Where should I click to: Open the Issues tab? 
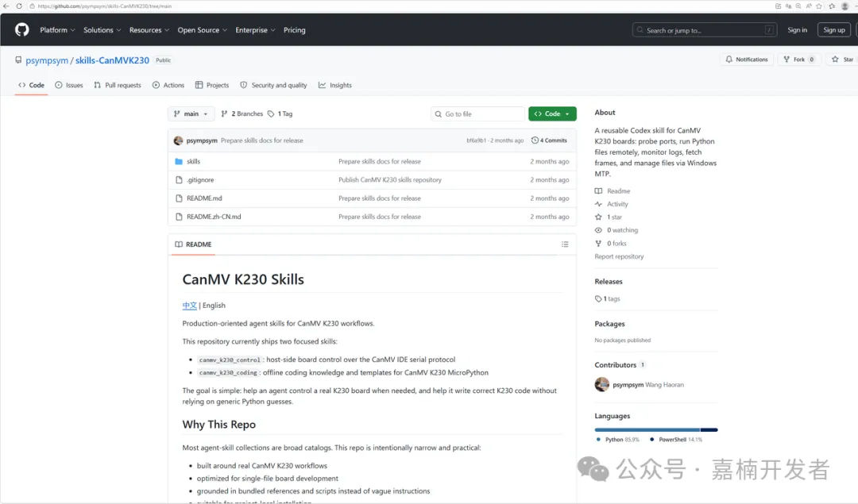pos(69,85)
